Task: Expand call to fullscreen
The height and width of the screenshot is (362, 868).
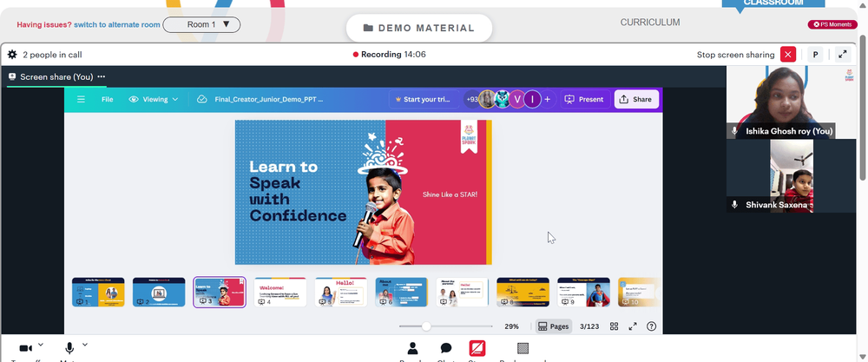Action: (x=842, y=54)
